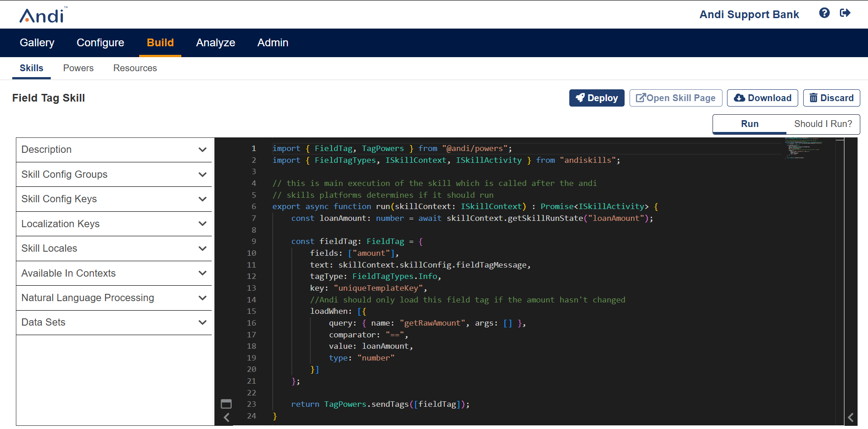Click the Andi Support Bank title

pos(749,15)
